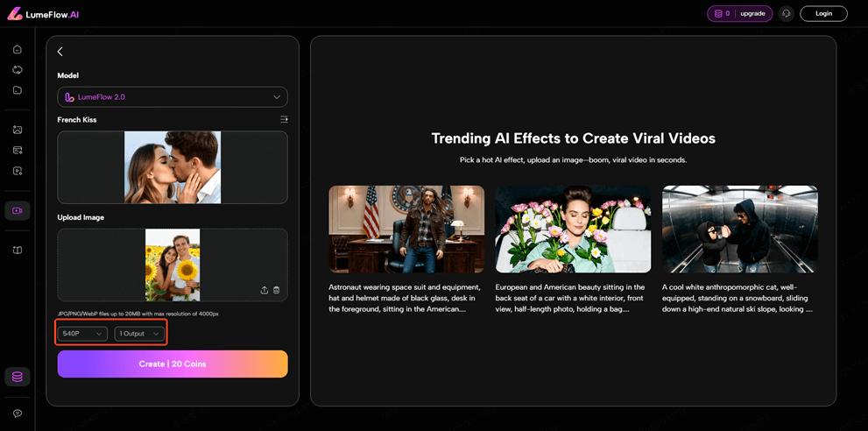Open the chat feedback icon in sidebar

(18, 413)
